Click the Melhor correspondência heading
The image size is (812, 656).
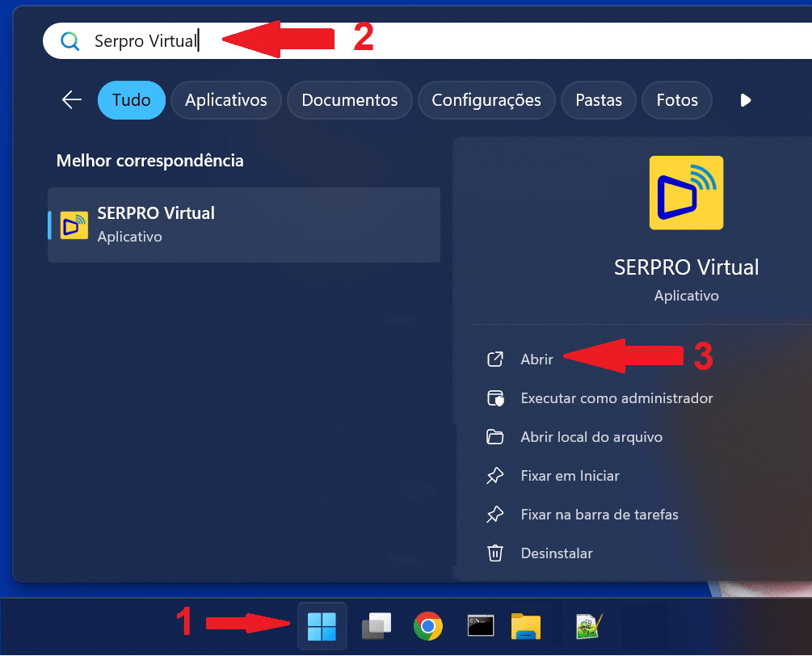[x=149, y=161]
